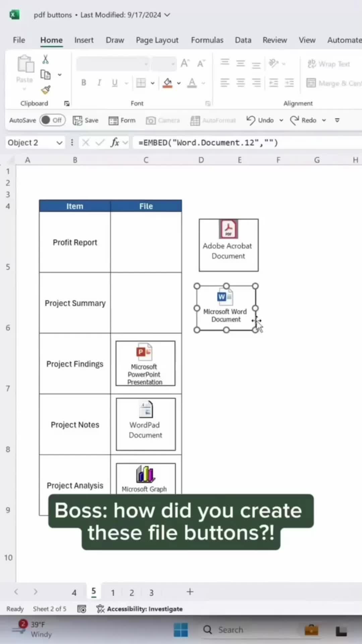Click Save in quick access toolbar

(x=86, y=120)
